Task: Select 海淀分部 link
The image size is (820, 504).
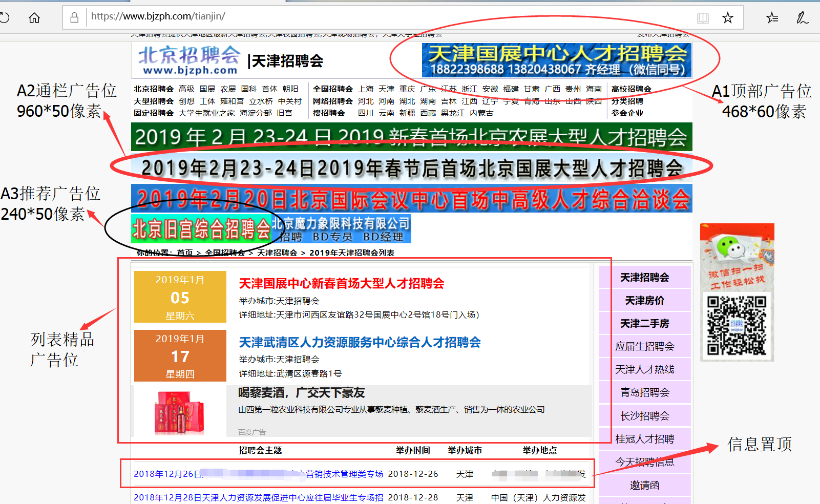Action: coord(256,113)
